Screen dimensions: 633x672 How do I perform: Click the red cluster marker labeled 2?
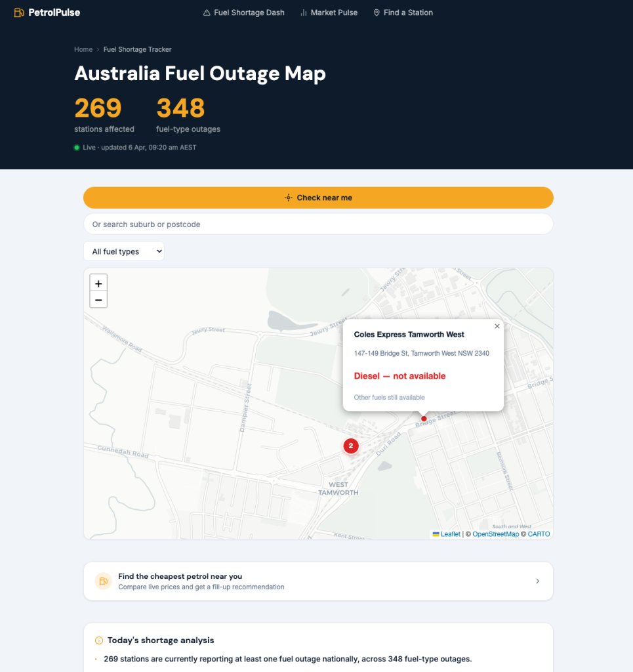(x=351, y=446)
